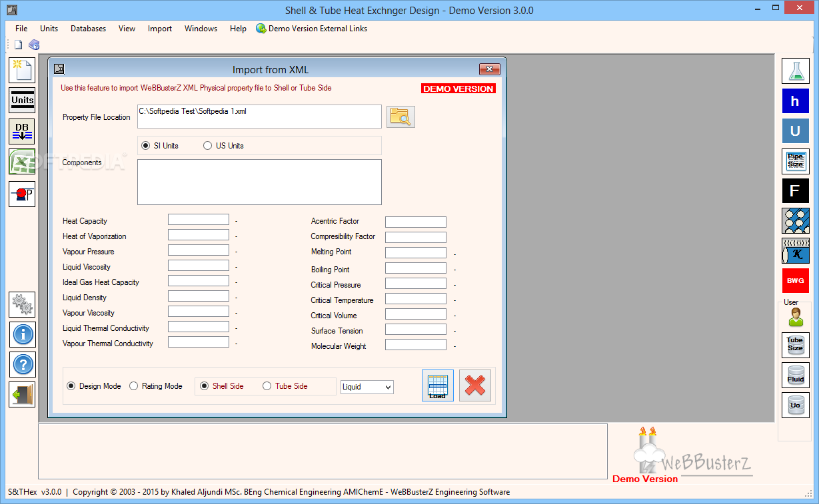Open the Units menu
The image size is (819, 504).
(49, 29)
